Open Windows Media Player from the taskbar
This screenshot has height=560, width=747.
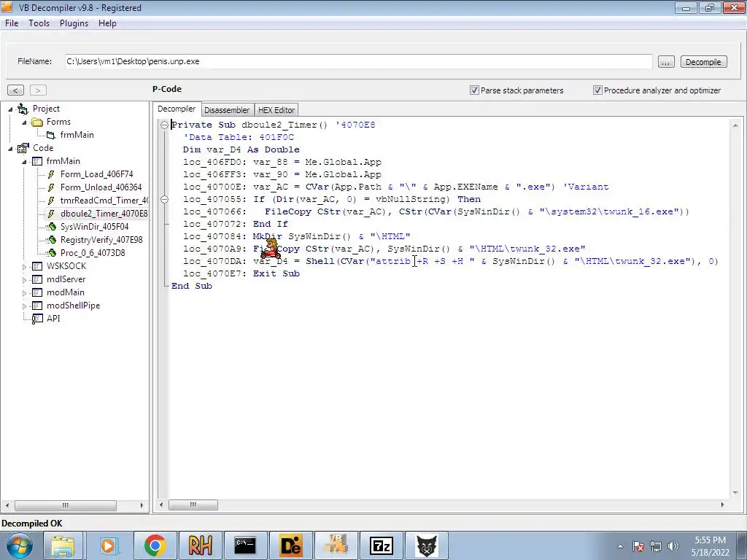[x=108, y=545]
